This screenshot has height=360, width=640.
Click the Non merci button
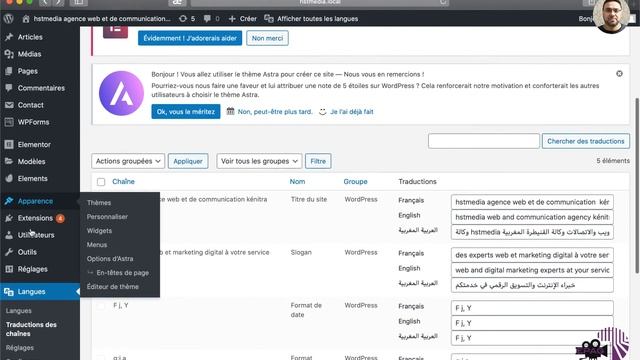click(x=267, y=38)
